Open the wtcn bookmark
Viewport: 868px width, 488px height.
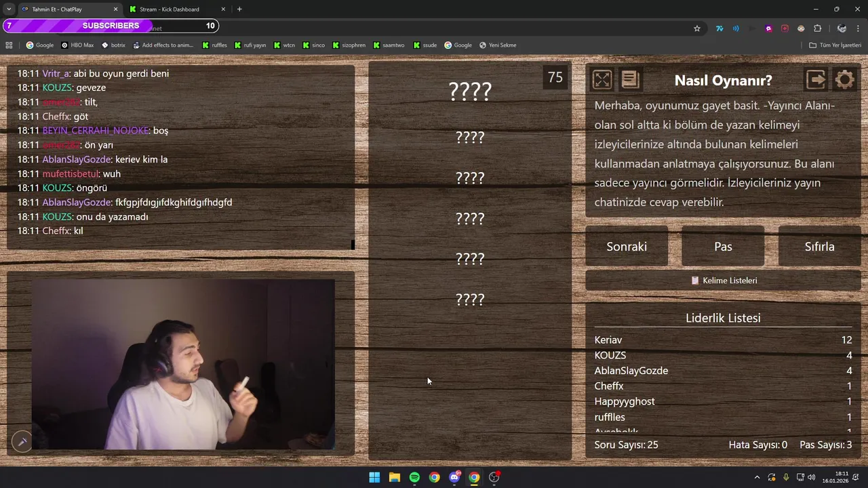(x=284, y=45)
